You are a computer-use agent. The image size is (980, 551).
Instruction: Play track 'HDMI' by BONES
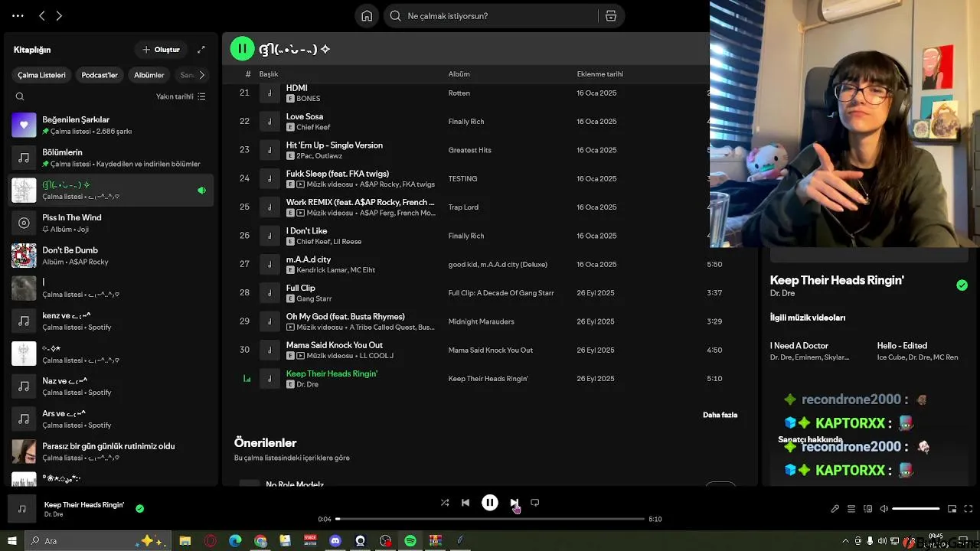pyautogui.click(x=296, y=88)
